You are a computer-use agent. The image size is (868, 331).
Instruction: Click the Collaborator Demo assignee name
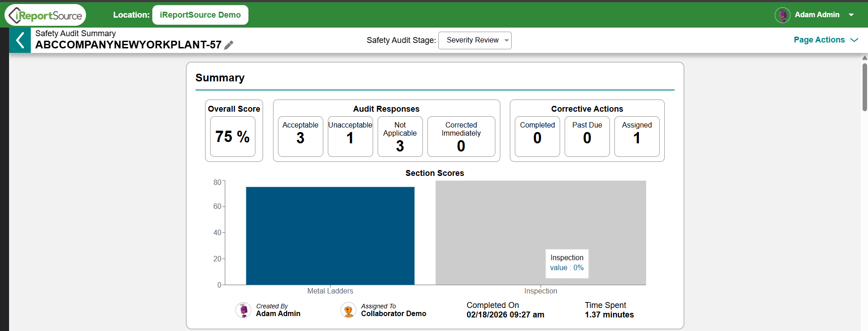click(x=393, y=314)
